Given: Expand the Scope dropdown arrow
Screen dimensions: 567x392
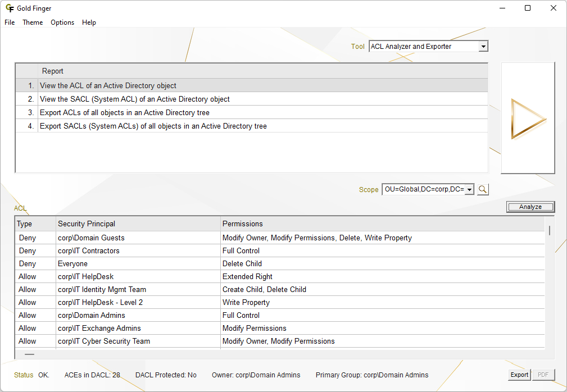Looking at the screenshot, I should pos(469,189).
